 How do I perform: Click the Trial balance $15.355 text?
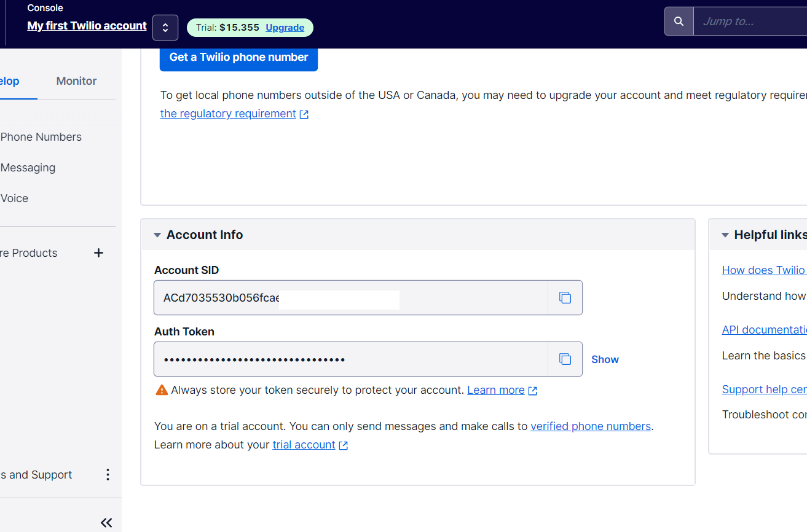[x=227, y=28]
